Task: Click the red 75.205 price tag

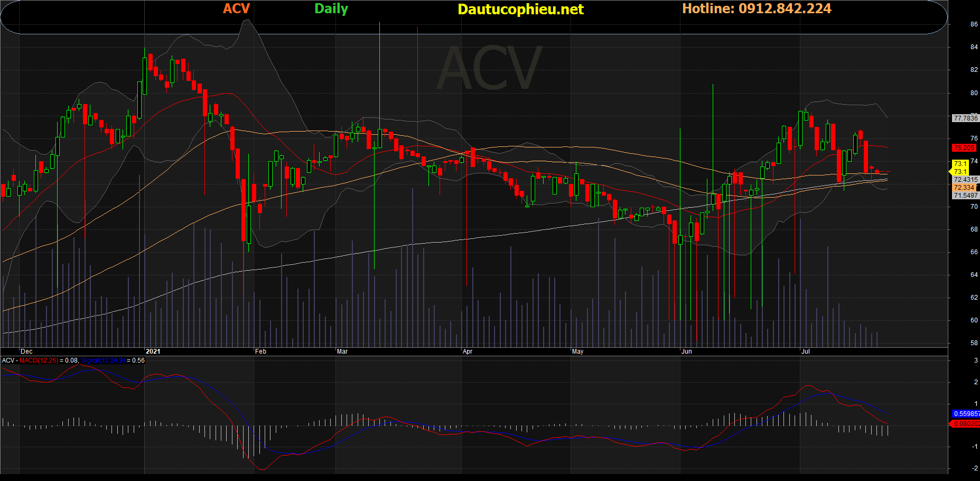Action: coord(964,148)
